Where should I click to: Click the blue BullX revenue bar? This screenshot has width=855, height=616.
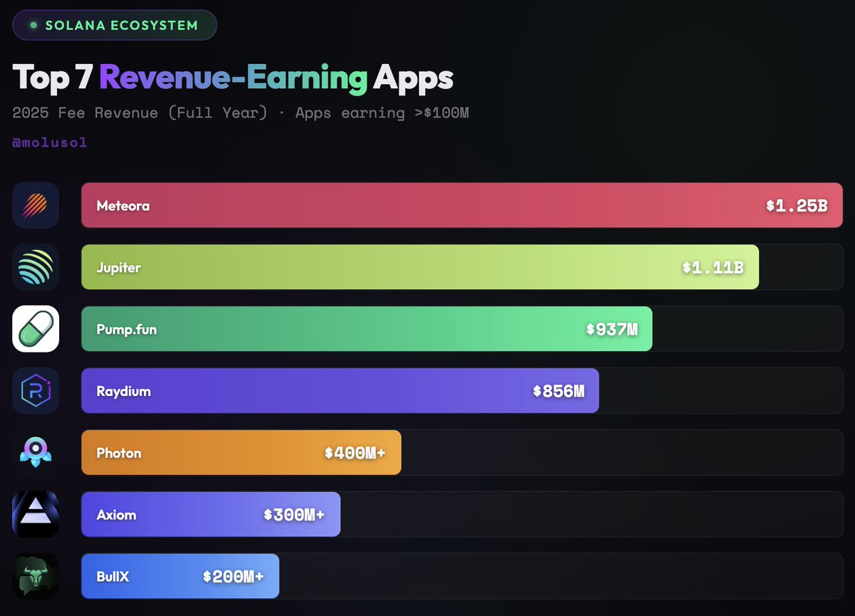[x=180, y=575]
